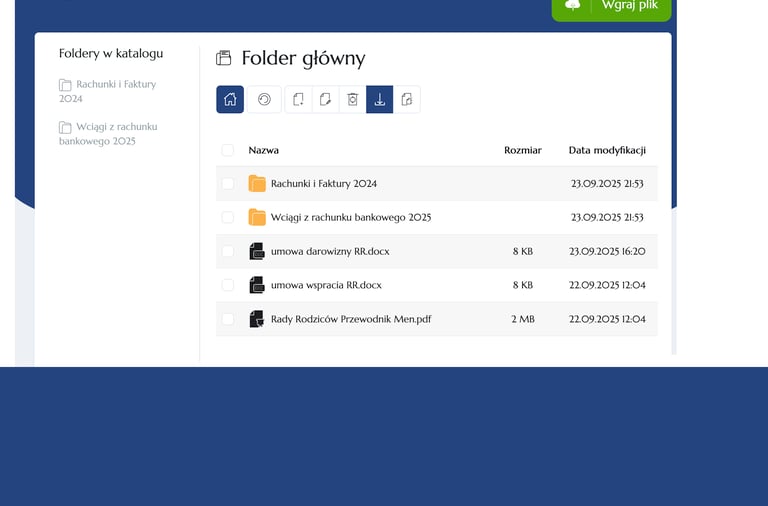
Task: Click size 8 KB of umowa darowizny
Action: tap(523, 251)
